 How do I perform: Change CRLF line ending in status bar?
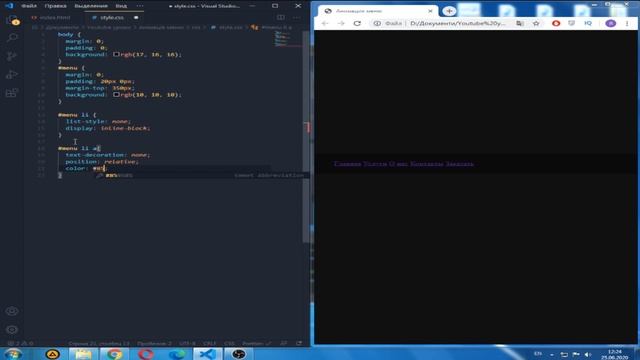tap(209, 343)
